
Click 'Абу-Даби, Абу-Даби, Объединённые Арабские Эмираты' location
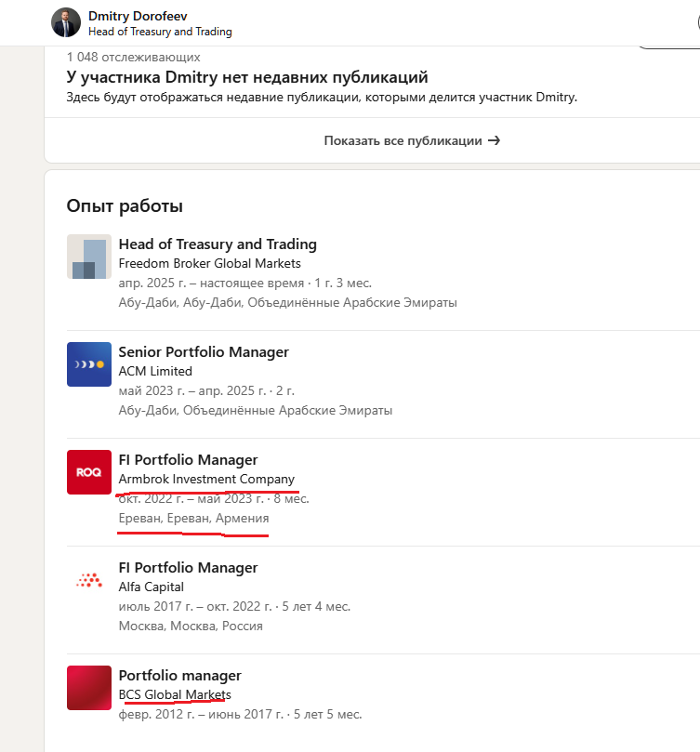tap(288, 303)
